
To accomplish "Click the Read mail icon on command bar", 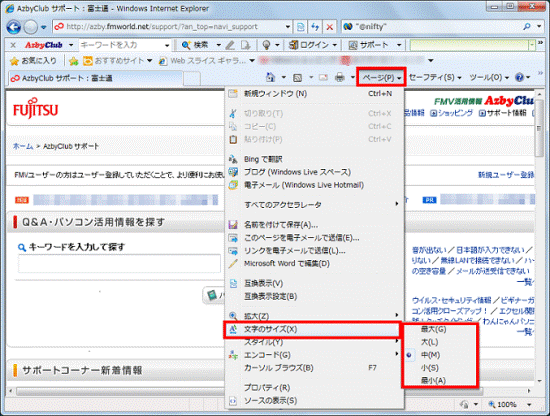I will pos(323,78).
